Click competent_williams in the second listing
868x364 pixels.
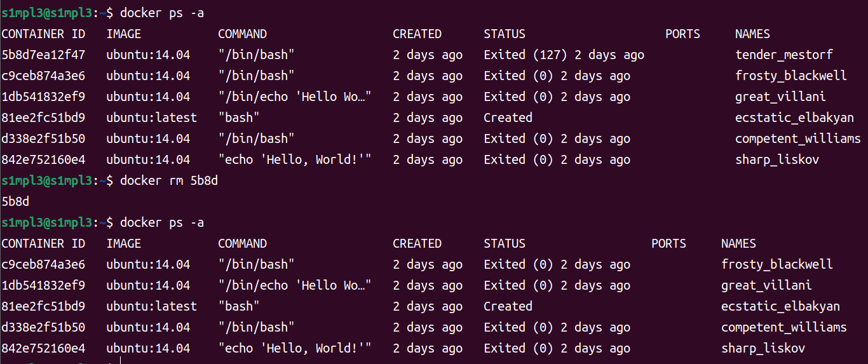783,327
